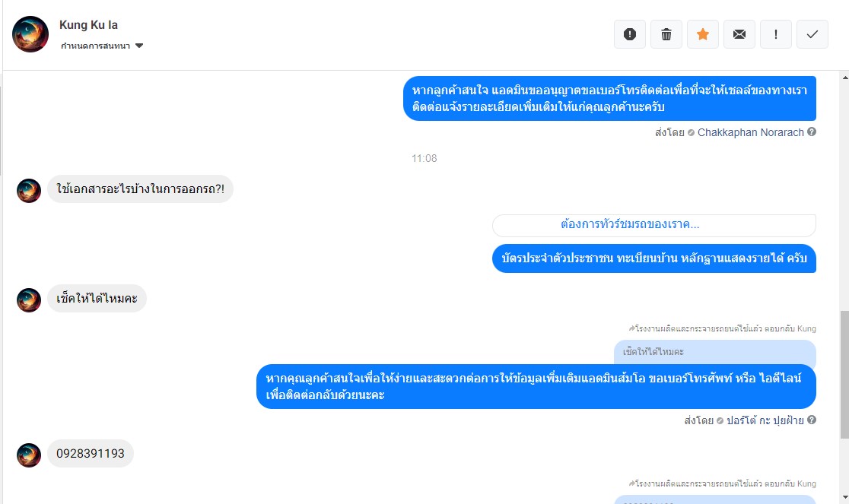Click avatar next to ใช้เอกสารอะไรบ้าง message
The image size is (849, 504).
(29, 190)
